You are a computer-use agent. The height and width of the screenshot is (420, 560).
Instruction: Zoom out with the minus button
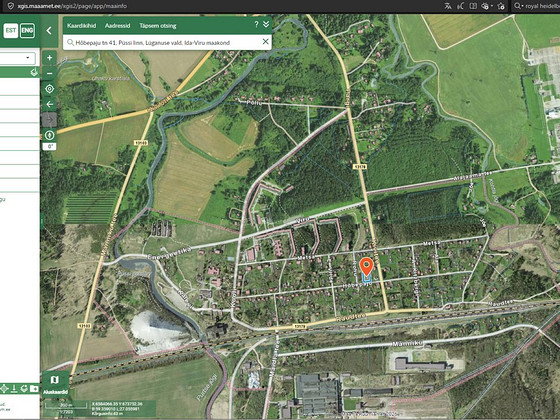tap(49, 73)
